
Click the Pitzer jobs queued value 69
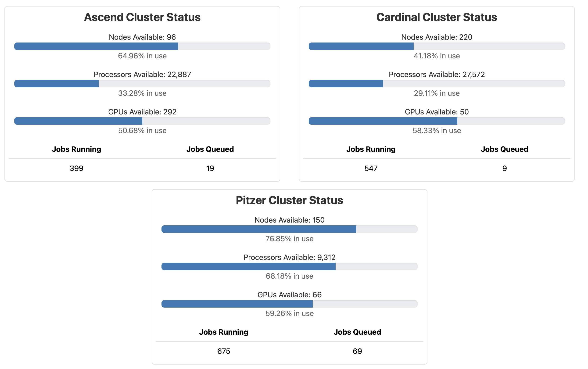pos(357,351)
